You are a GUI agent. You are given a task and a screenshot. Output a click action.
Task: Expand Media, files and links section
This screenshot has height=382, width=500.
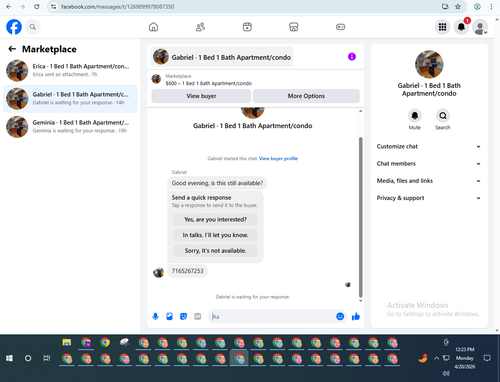click(x=429, y=181)
